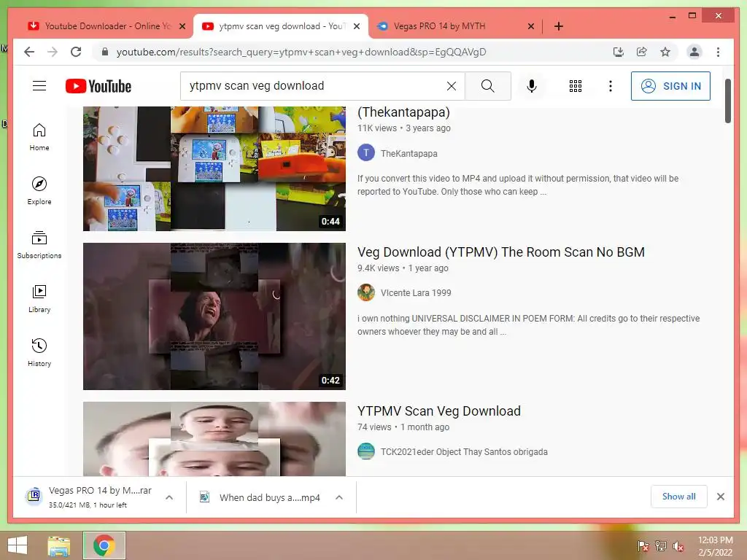The image size is (747, 560).
Task: Click Show all downloads
Action: 679,497
